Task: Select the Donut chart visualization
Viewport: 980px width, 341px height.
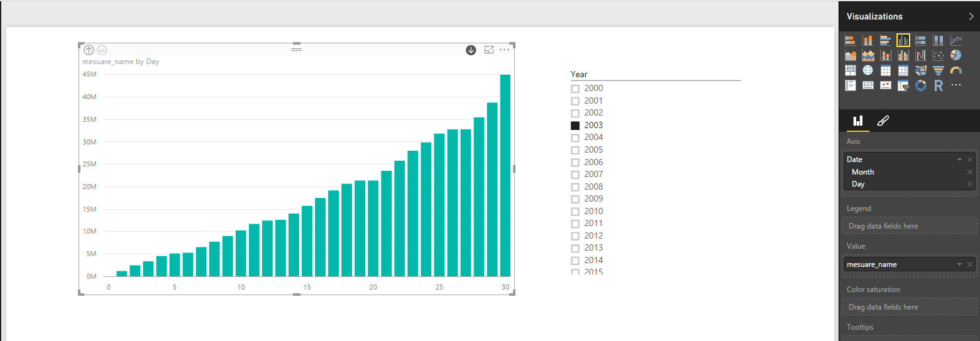Action: coord(921,85)
